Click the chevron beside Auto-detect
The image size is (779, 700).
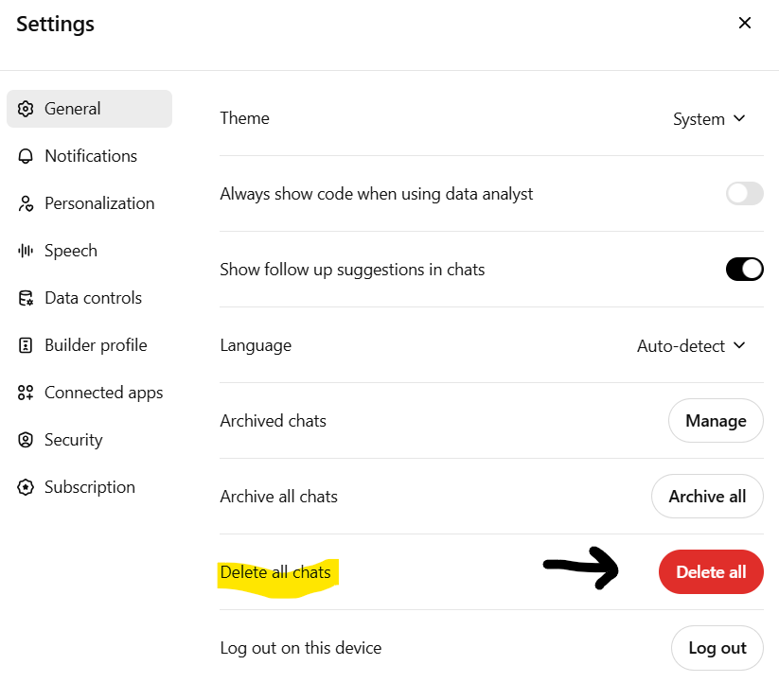coord(739,345)
